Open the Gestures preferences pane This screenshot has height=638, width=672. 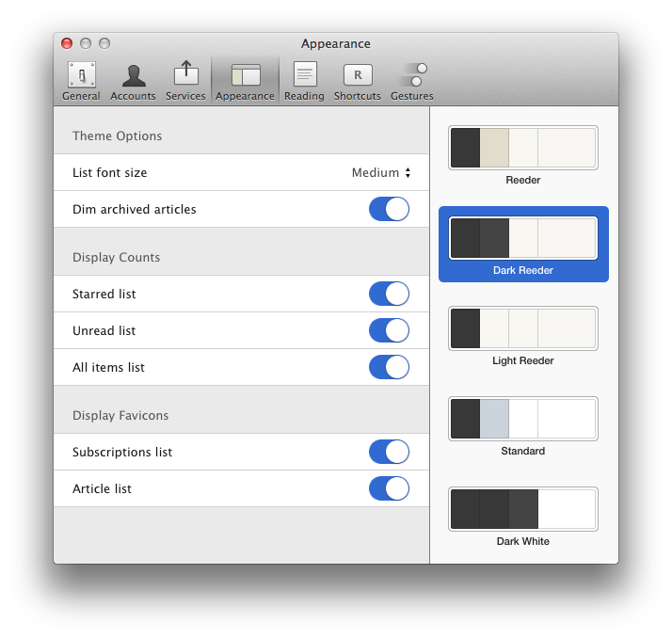click(x=412, y=81)
